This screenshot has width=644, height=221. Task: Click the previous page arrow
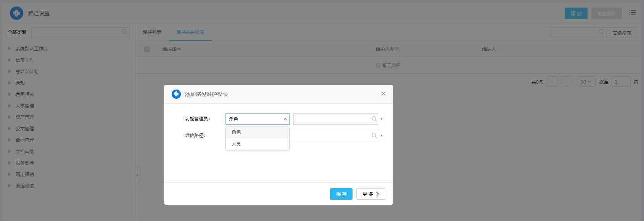552,82
